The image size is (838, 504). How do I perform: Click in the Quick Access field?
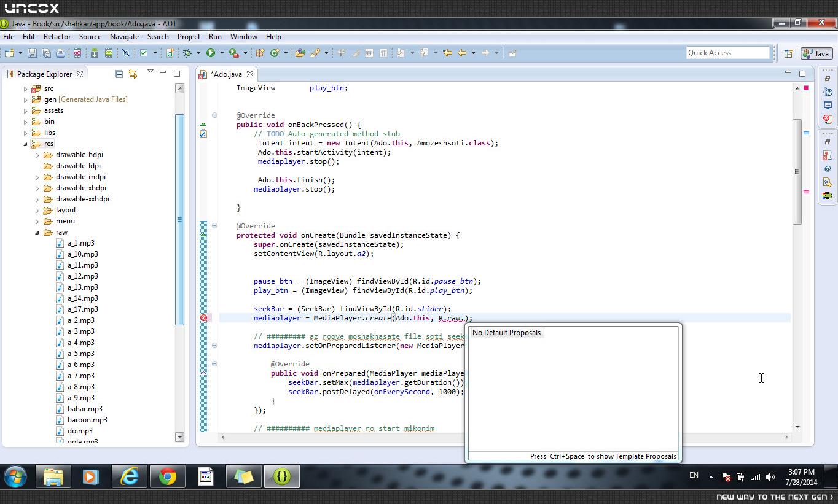click(728, 53)
